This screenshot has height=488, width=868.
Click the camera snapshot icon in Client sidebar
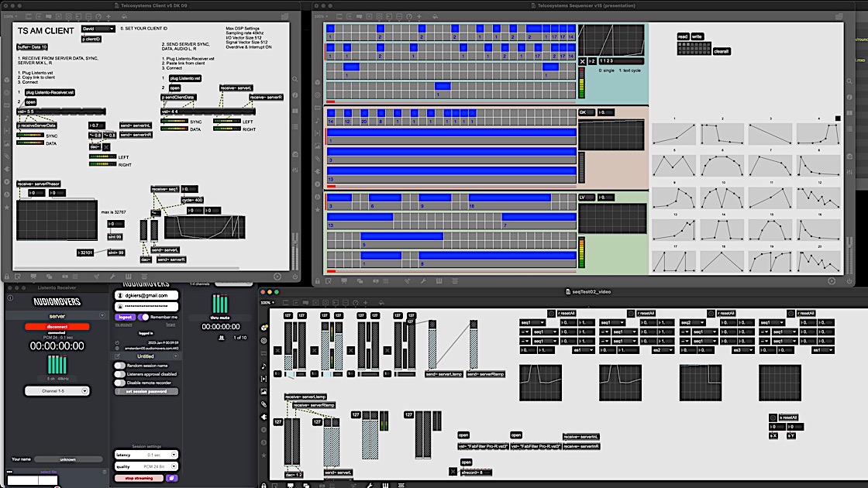[294, 155]
